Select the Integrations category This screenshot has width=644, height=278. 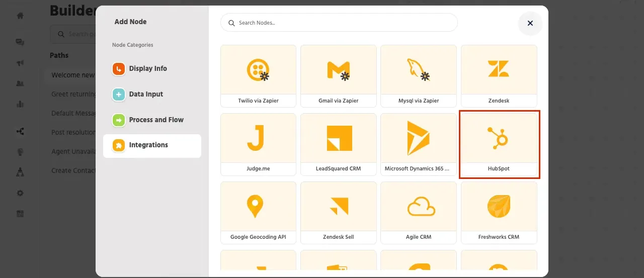click(x=152, y=146)
